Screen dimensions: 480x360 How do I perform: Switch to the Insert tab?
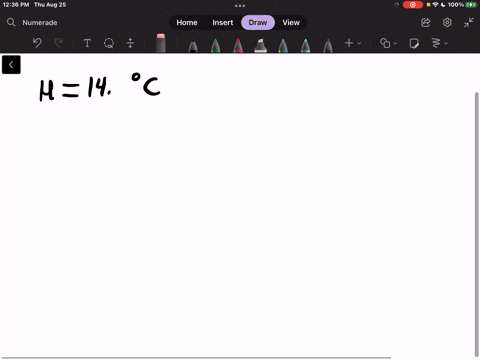click(223, 23)
